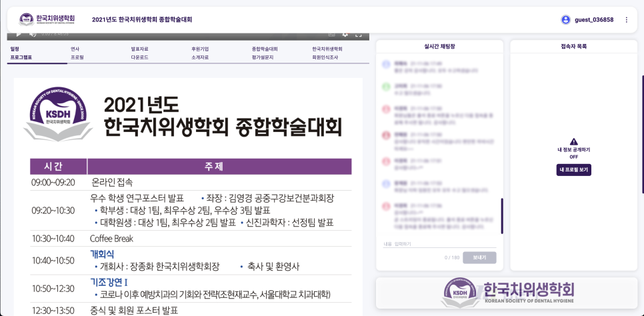Click the 실시간 채팅창 panel heading

(439, 47)
